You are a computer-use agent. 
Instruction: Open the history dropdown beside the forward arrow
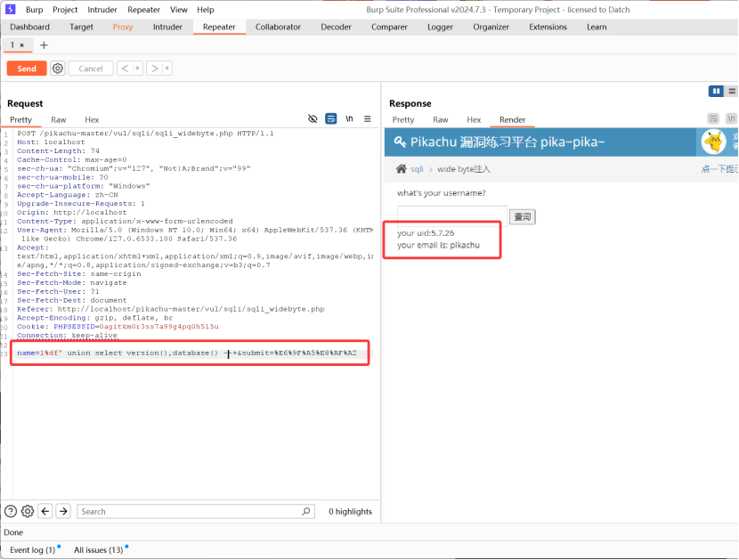(166, 69)
